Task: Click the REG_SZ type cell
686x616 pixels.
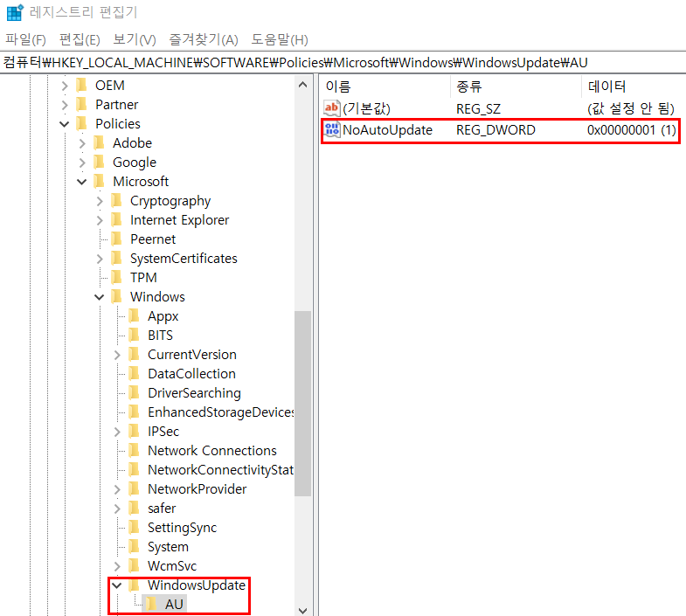Action: (x=478, y=108)
